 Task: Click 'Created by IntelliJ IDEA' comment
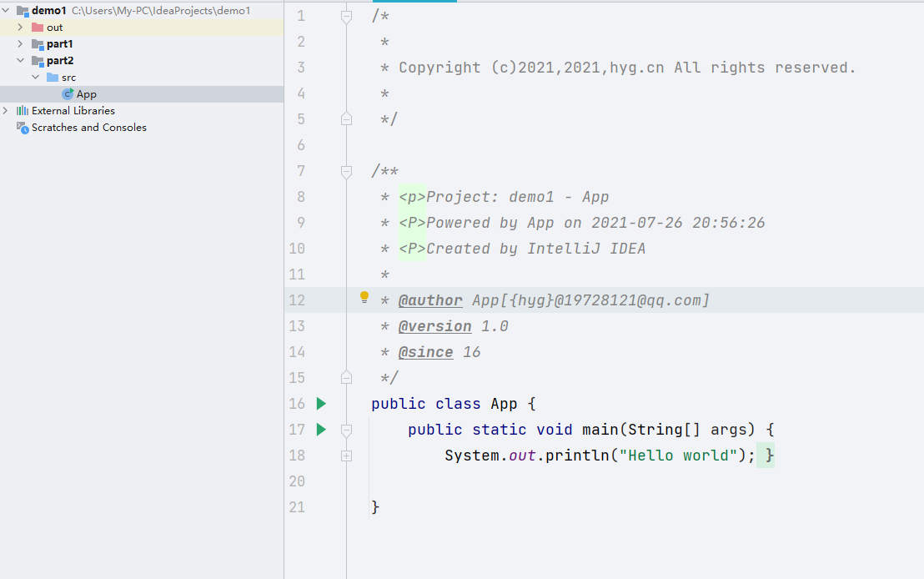point(535,249)
